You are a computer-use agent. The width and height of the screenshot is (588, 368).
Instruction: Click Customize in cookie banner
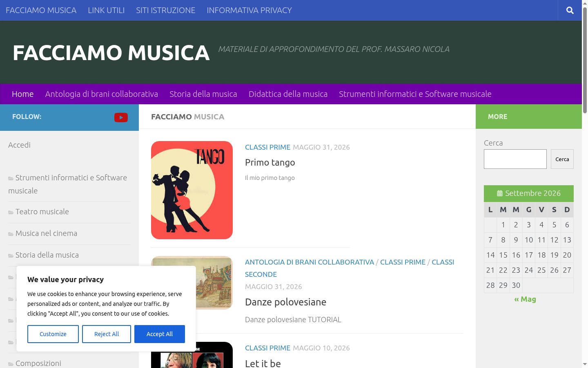(x=53, y=334)
